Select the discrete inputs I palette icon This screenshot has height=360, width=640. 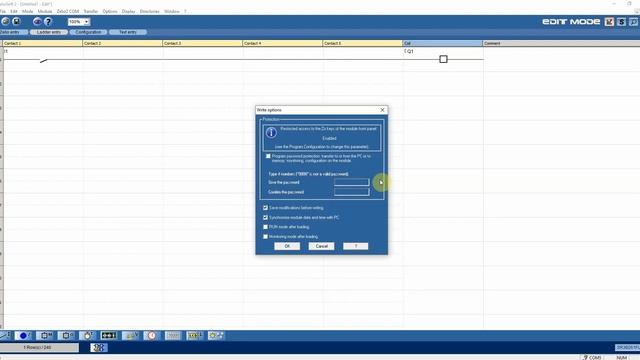5,335
